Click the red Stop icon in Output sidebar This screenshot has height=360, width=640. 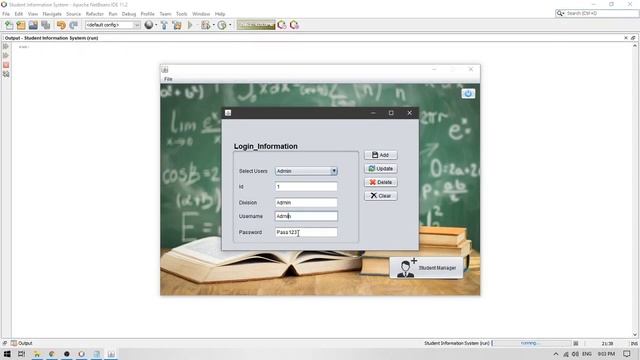tap(6, 65)
